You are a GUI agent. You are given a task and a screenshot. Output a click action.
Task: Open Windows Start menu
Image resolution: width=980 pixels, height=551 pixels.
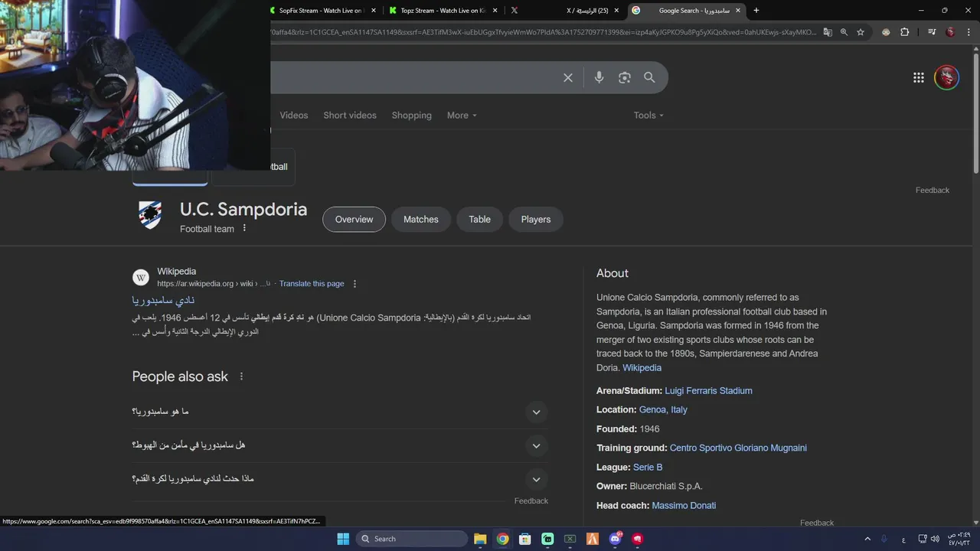point(343,539)
